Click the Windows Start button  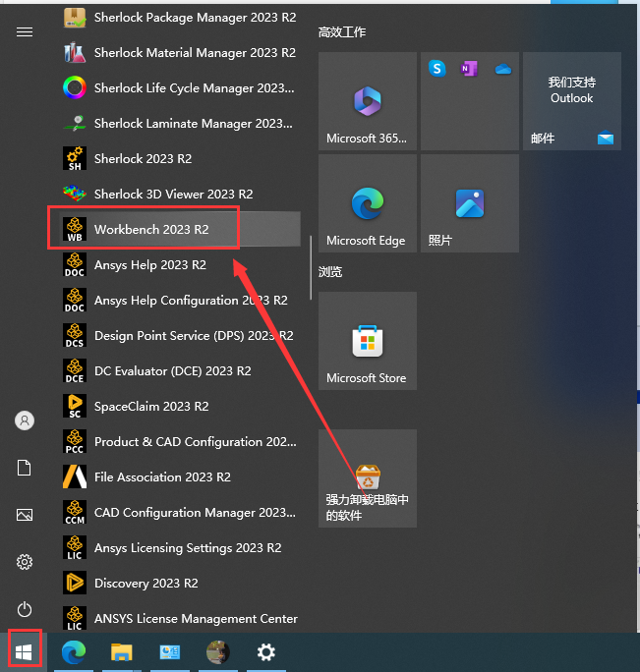coord(24,652)
